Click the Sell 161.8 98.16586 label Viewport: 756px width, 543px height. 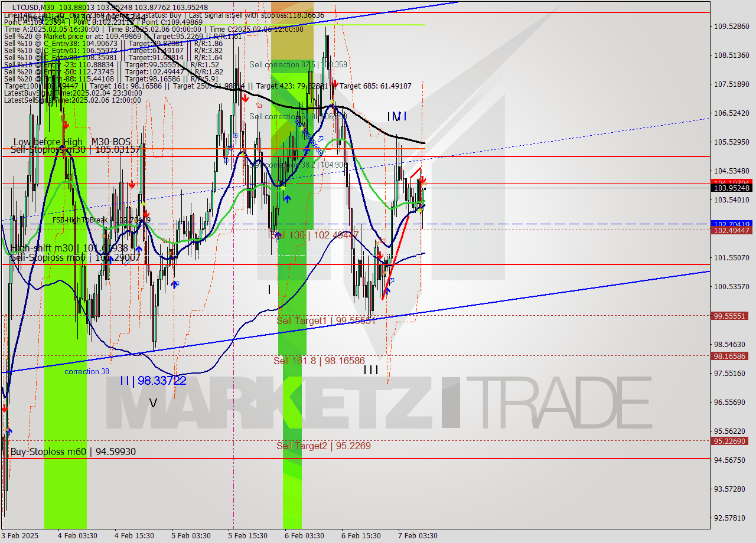coord(320,361)
